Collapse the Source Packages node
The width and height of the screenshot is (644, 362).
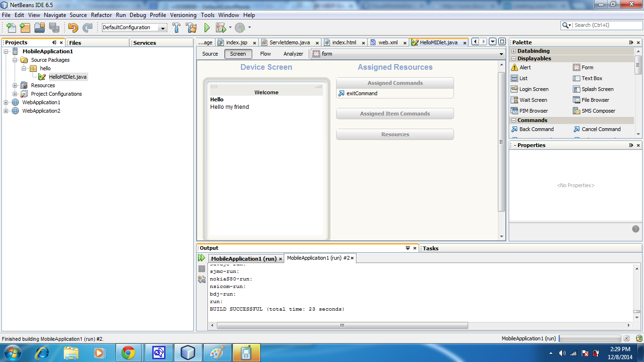[15, 60]
